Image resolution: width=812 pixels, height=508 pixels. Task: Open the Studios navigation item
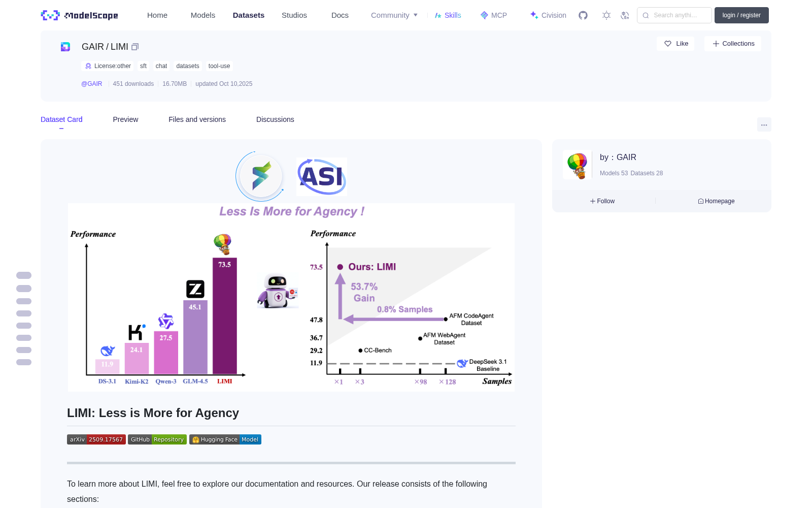tap(294, 15)
